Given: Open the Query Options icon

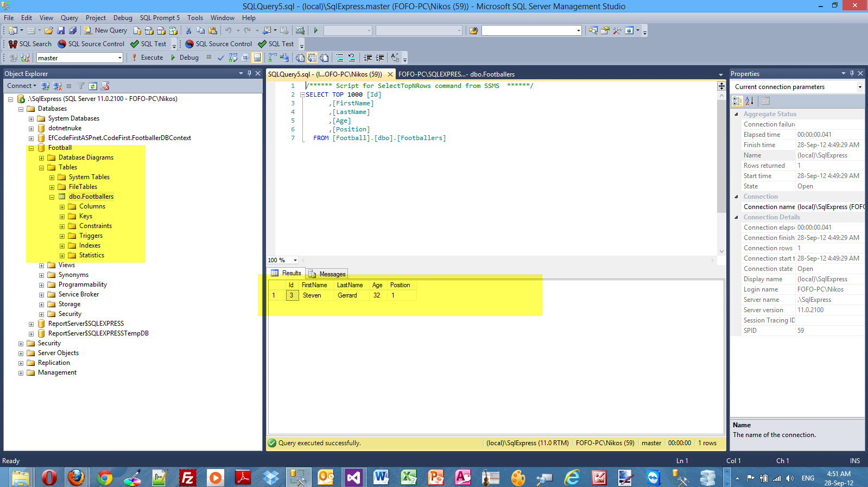Looking at the screenshot, I should (245, 58).
